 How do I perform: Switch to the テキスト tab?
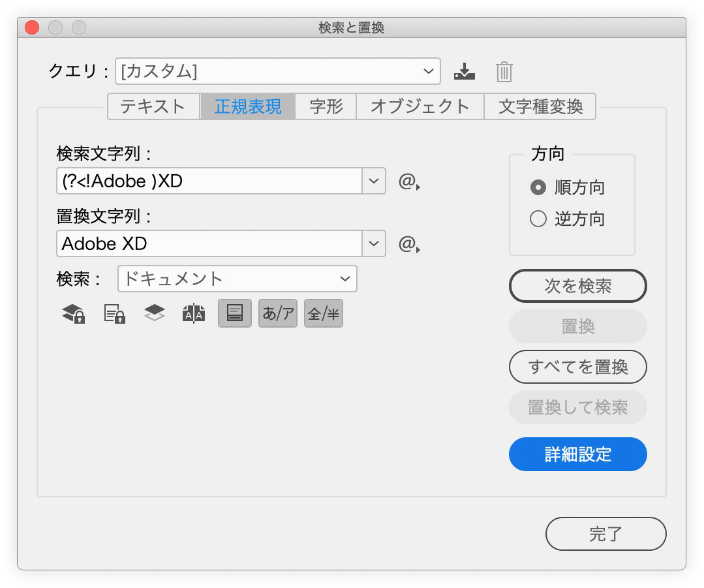[x=153, y=106]
